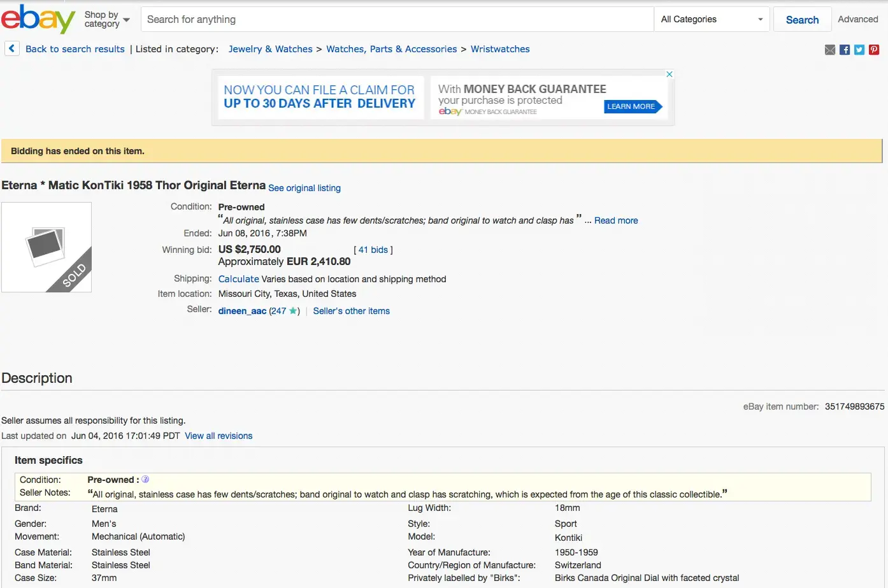Pin listing on Pinterest icon
The width and height of the screenshot is (888, 588).
point(874,50)
